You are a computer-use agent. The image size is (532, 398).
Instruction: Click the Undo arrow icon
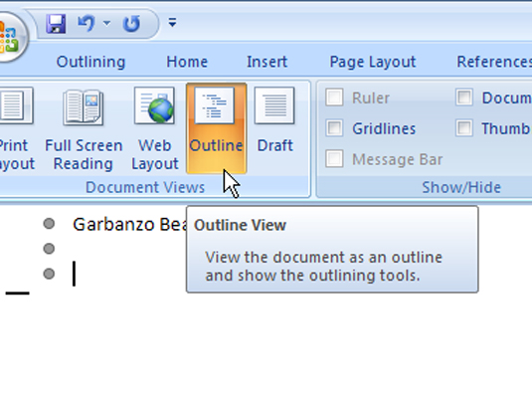(x=87, y=23)
